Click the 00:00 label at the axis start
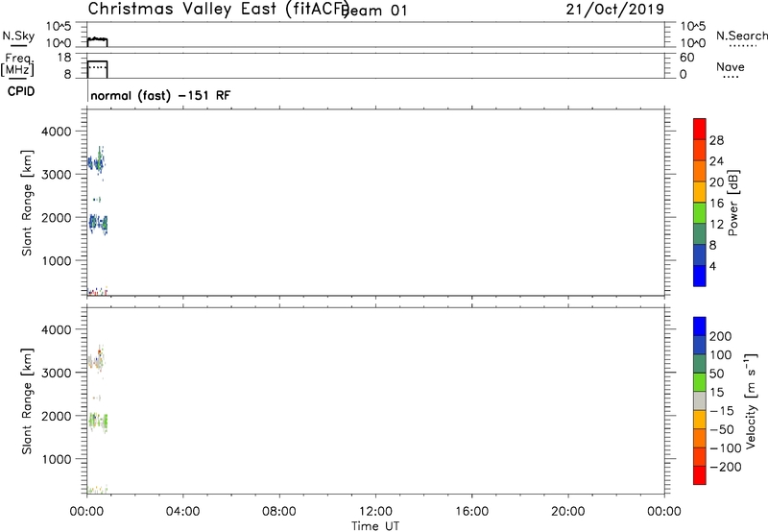Image resolution: width=768 pixels, height=532 pixels. tap(86, 512)
